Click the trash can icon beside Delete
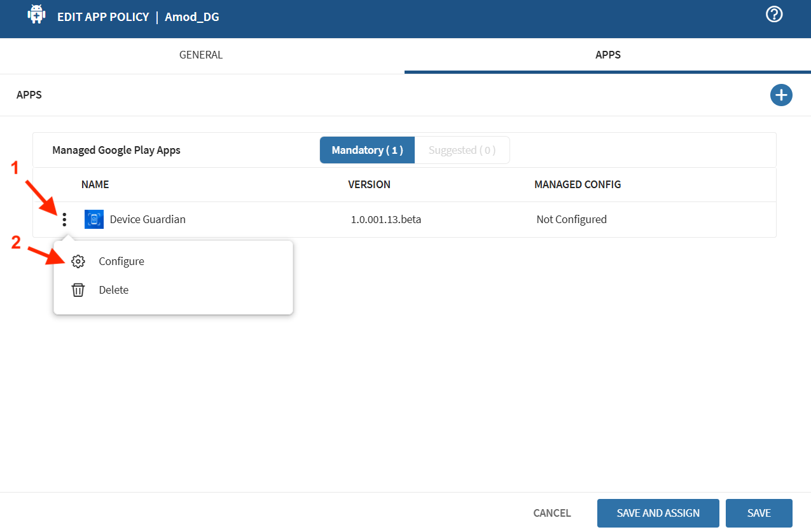The width and height of the screenshot is (811, 532). pos(78,290)
